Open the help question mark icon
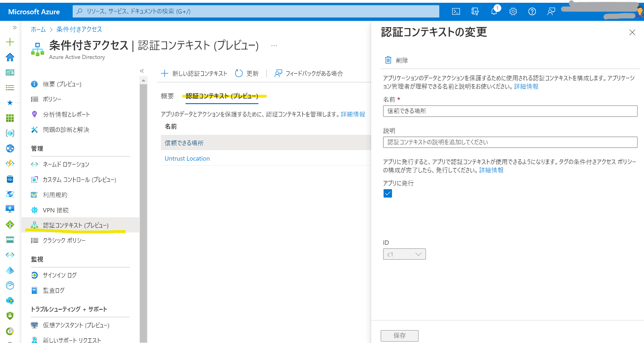 [532, 12]
